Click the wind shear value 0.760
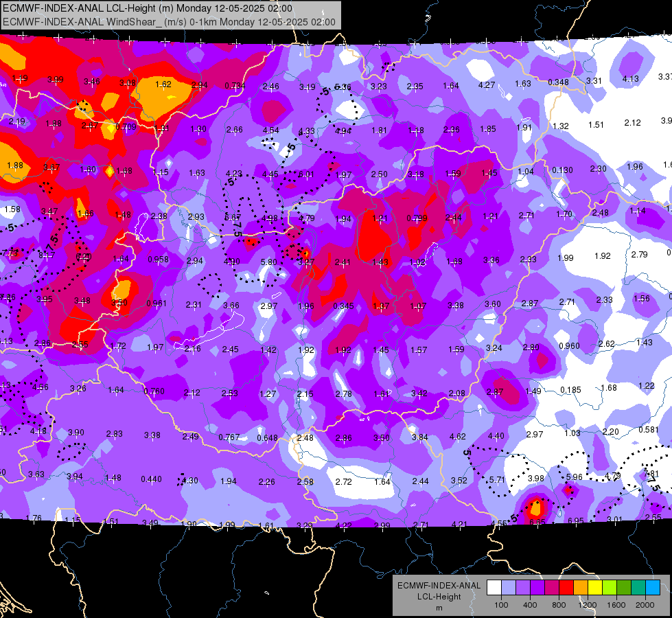The height and width of the screenshot is (618, 672). pos(154,391)
